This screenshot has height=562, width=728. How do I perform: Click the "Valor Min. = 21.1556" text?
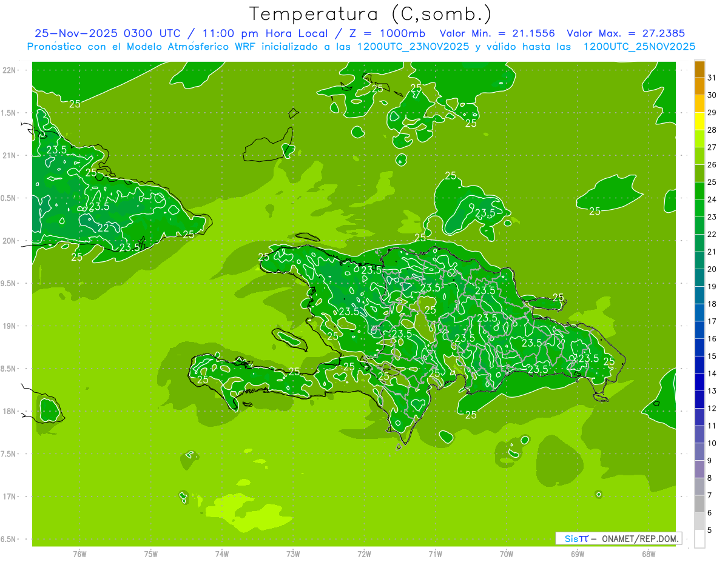pos(497,33)
